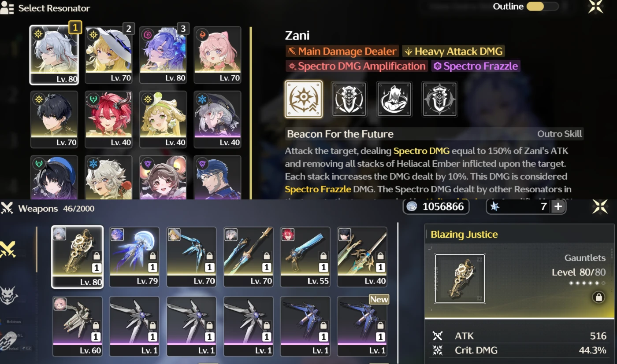Close the Weapons inventory screen

coord(600,206)
